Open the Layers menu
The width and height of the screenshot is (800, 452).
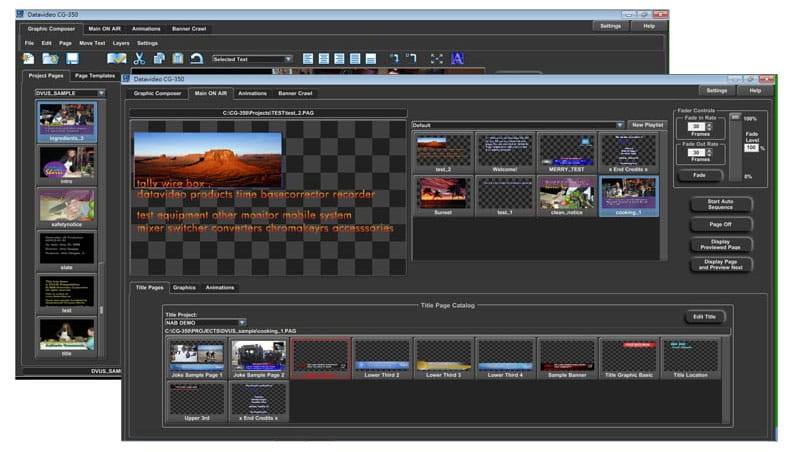tap(121, 44)
